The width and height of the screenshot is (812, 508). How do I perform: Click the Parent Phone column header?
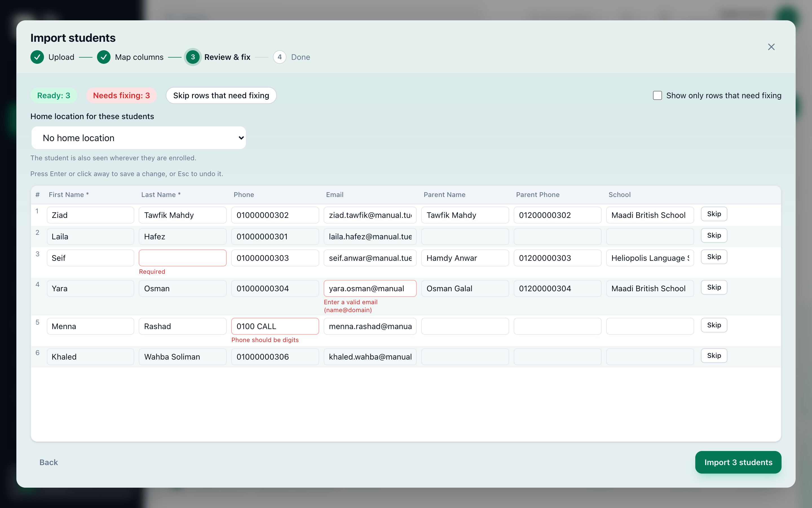point(538,194)
